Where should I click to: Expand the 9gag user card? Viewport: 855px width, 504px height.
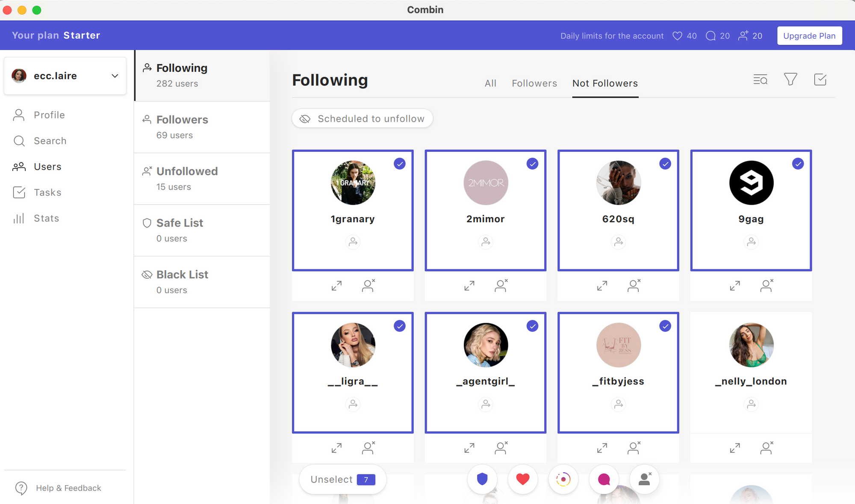click(735, 286)
